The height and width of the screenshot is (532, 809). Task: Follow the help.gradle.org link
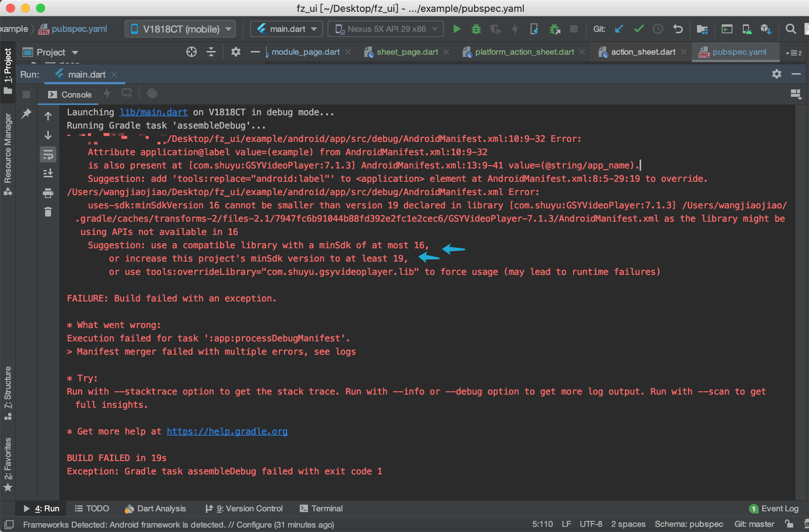click(x=227, y=432)
